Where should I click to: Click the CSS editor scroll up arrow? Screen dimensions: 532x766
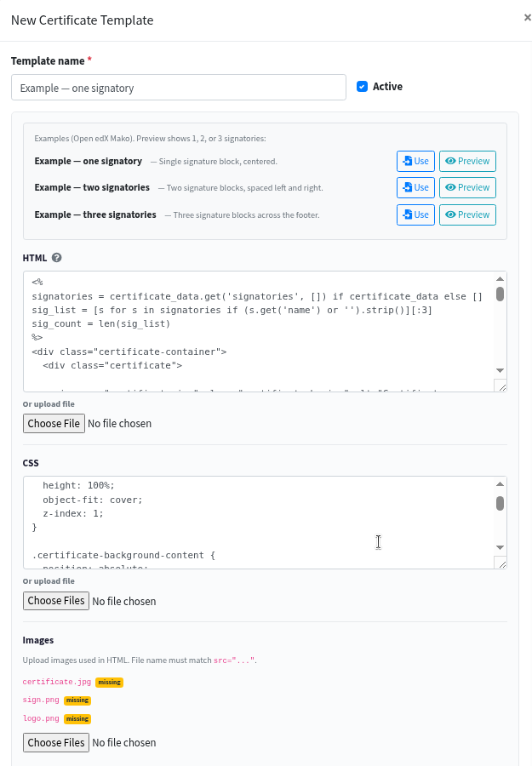point(500,484)
